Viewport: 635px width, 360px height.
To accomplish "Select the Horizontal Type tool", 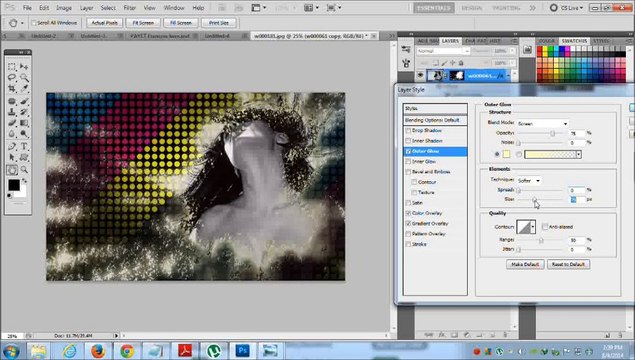I will (24, 146).
